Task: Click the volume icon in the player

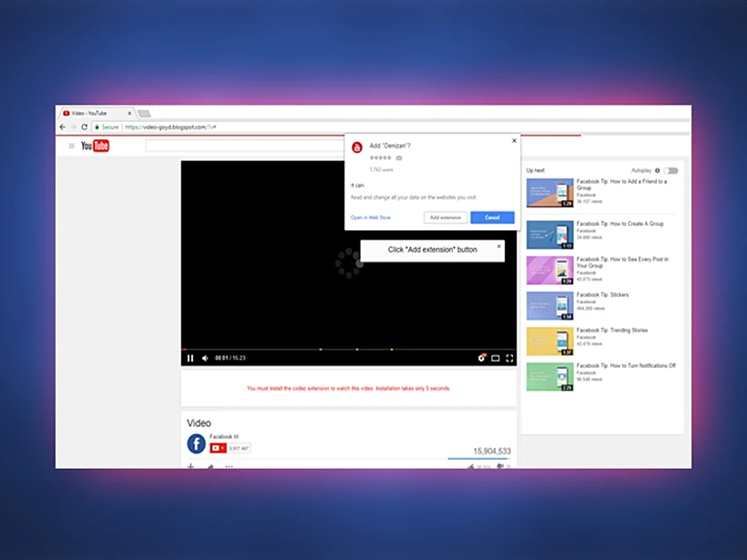Action: (206, 358)
